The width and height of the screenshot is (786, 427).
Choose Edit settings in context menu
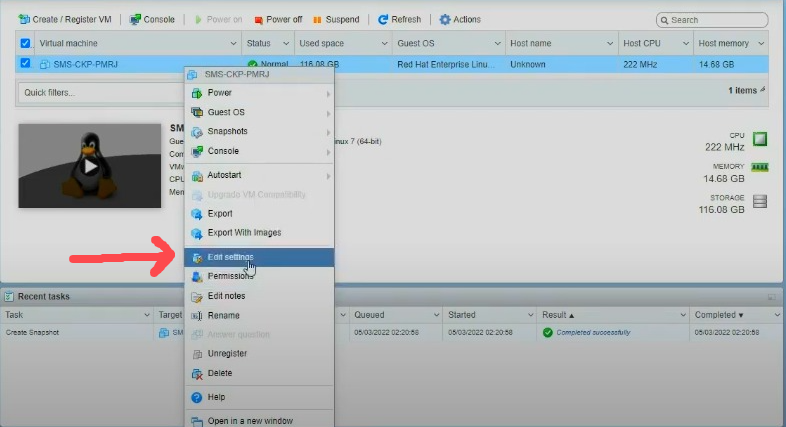(x=259, y=257)
